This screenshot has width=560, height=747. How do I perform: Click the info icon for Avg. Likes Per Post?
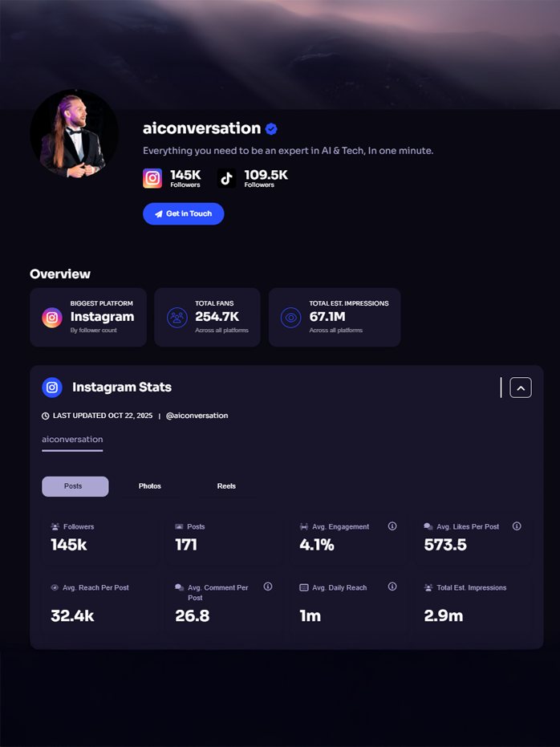517,526
